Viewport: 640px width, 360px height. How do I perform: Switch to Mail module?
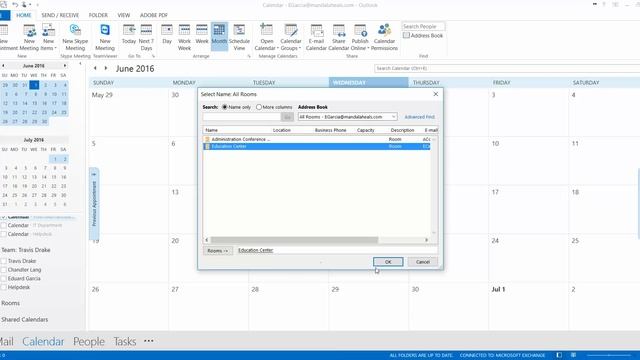(x=7, y=341)
